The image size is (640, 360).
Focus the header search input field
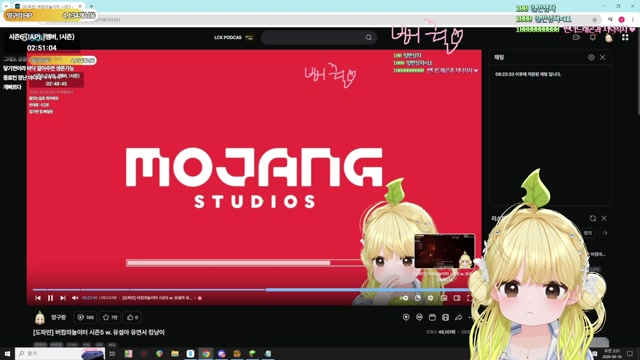pos(313,38)
